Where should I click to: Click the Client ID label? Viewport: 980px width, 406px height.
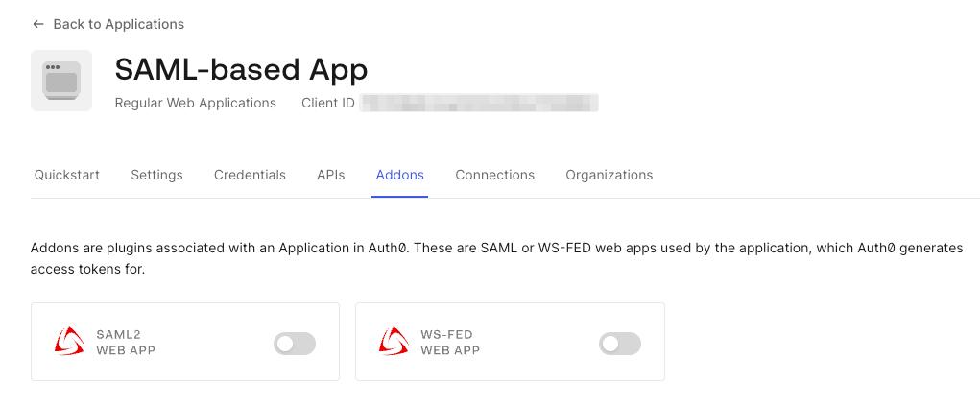point(327,103)
